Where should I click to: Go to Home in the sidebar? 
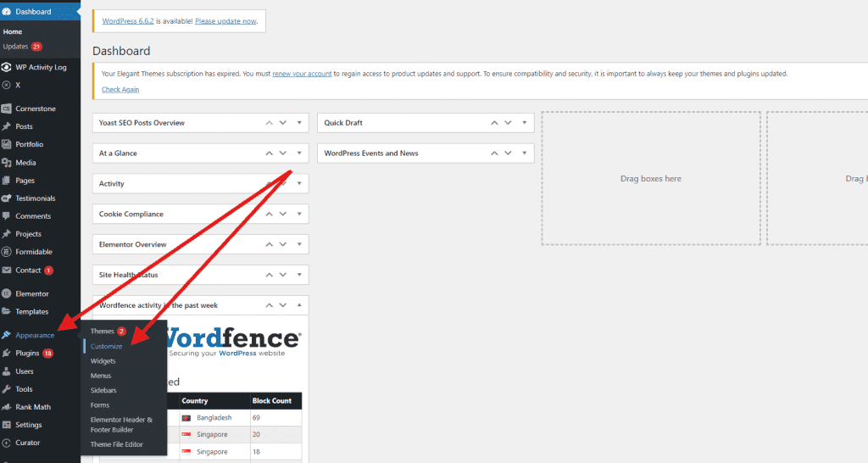click(13, 31)
